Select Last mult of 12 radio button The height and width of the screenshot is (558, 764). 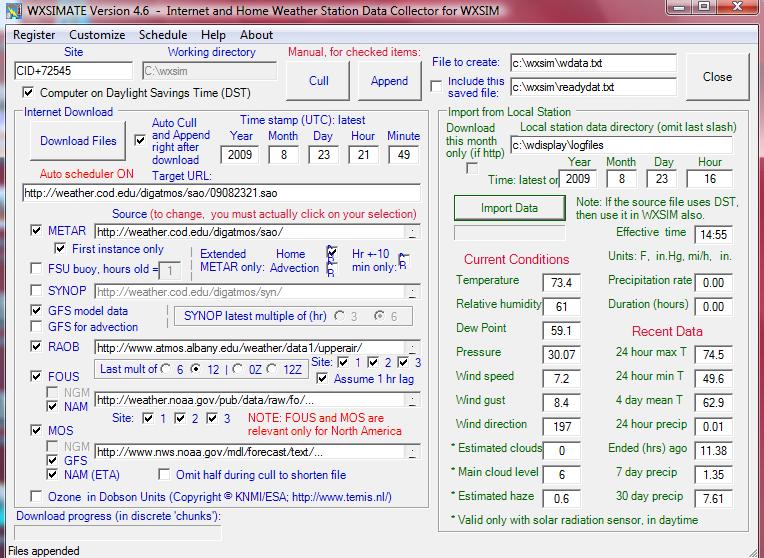point(196,369)
